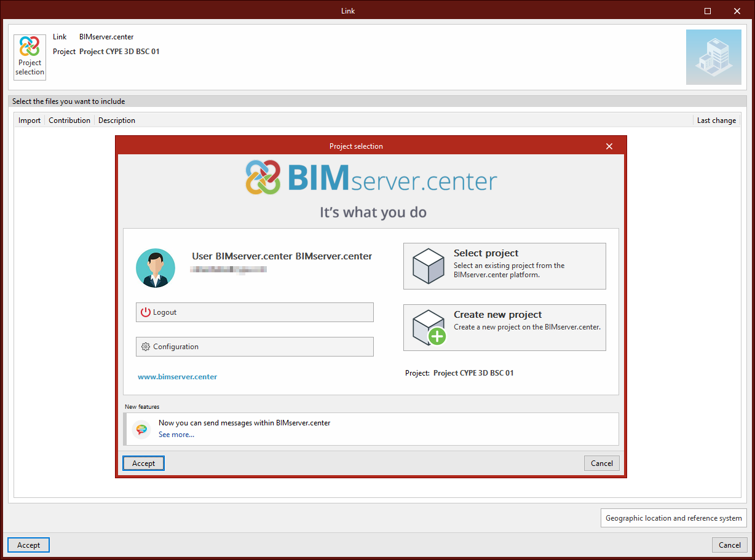This screenshot has width=755, height=560.
Task: Click 'Select the files you want to include' label
Action: coord(68,101)
